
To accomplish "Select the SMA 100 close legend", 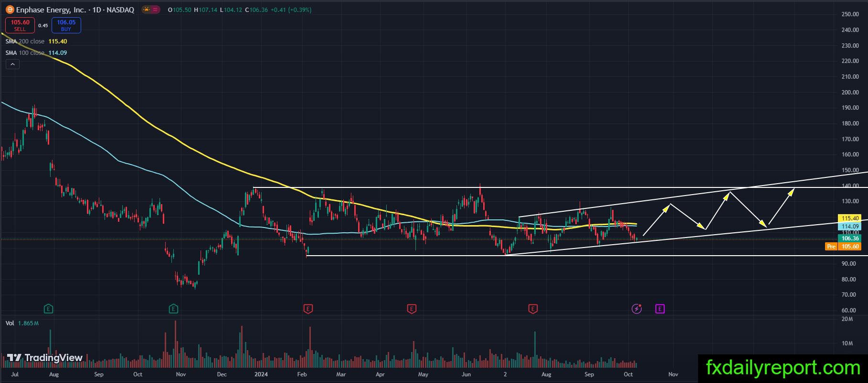I will tap(36, 53).
